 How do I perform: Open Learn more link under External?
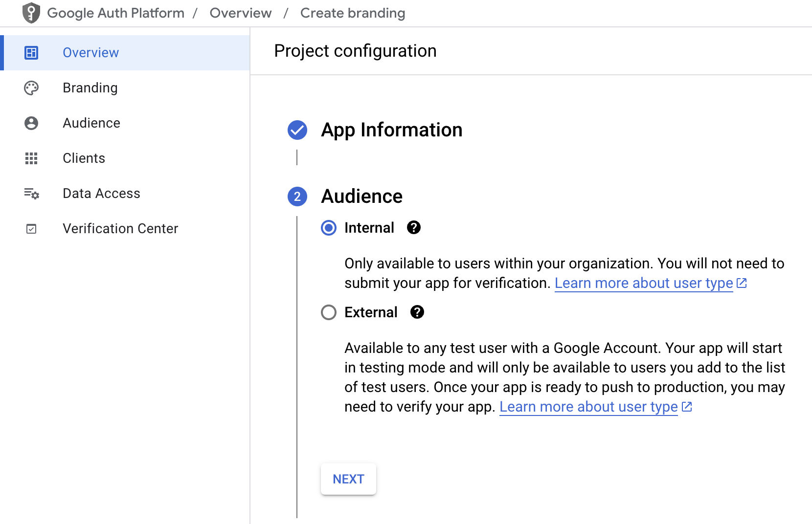pos(588,407)
